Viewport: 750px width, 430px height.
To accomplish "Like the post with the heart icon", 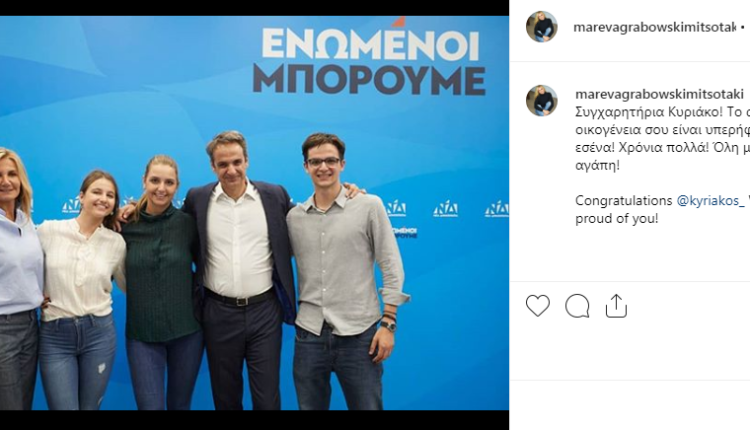I will click(x=538, y=306).
